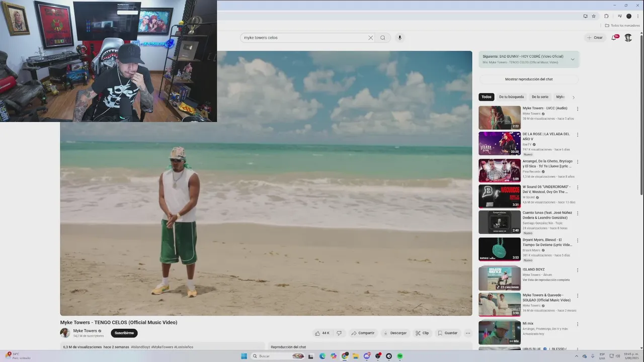Open the LVCC (Audio) thumbnail

coord(500,118)
